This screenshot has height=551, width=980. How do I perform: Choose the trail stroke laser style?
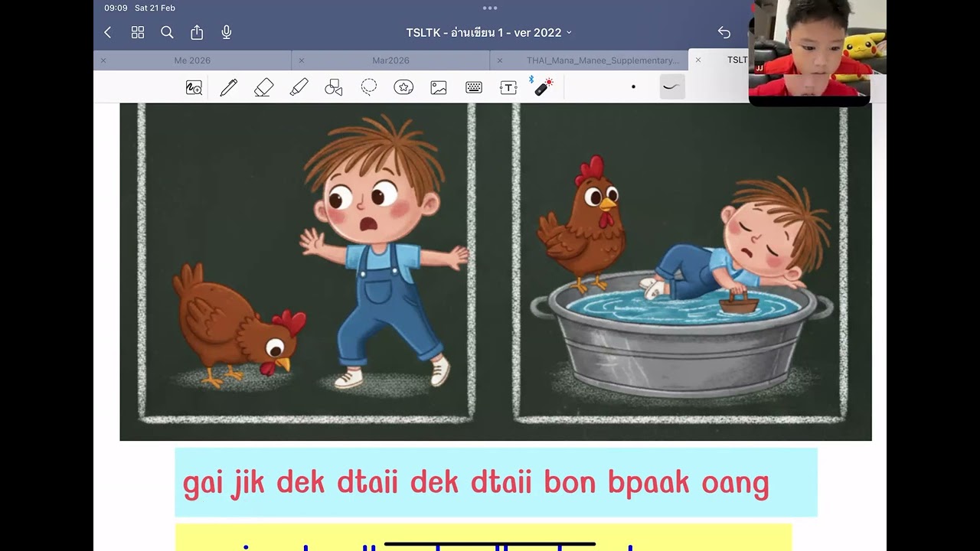[x=671, y=87]
